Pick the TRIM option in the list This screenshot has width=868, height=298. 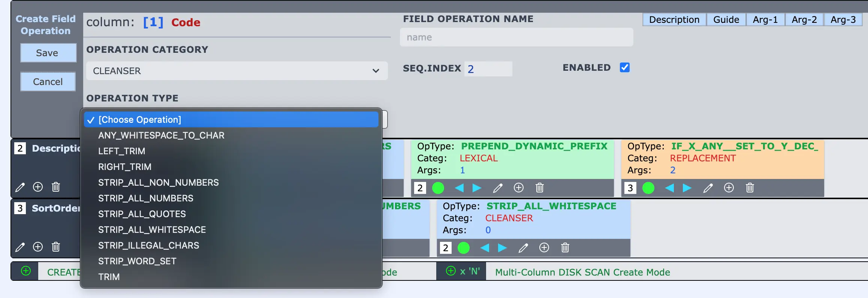231,277
